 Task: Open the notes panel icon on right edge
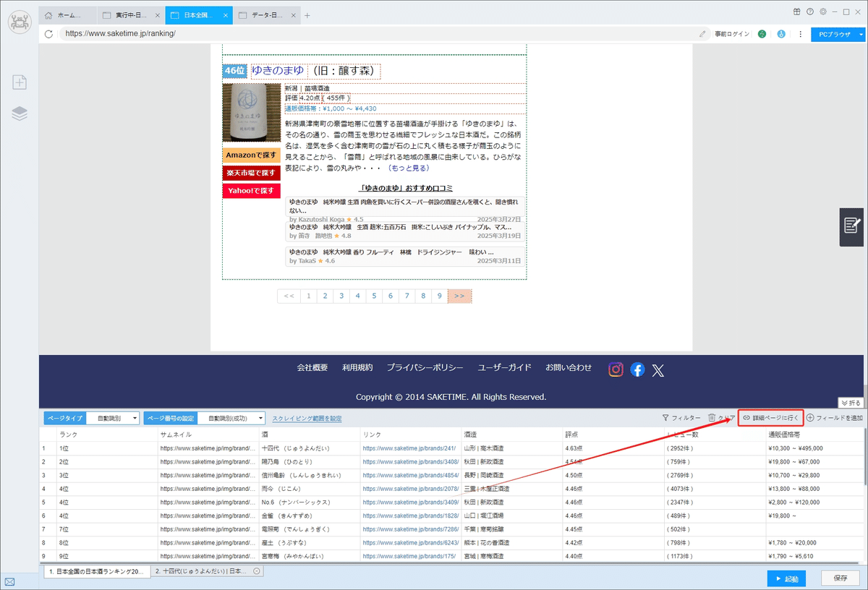point(853,226)
